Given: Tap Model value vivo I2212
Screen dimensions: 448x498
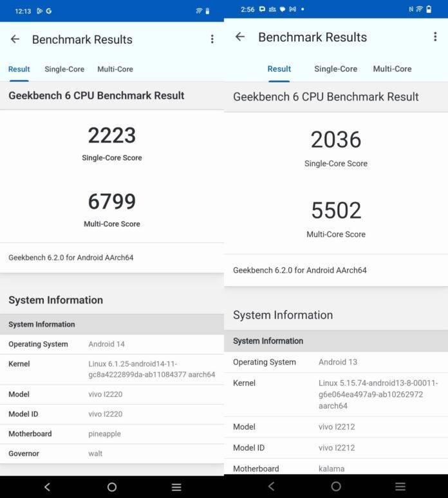Looking at the screenshot, I should coord(337,426).
